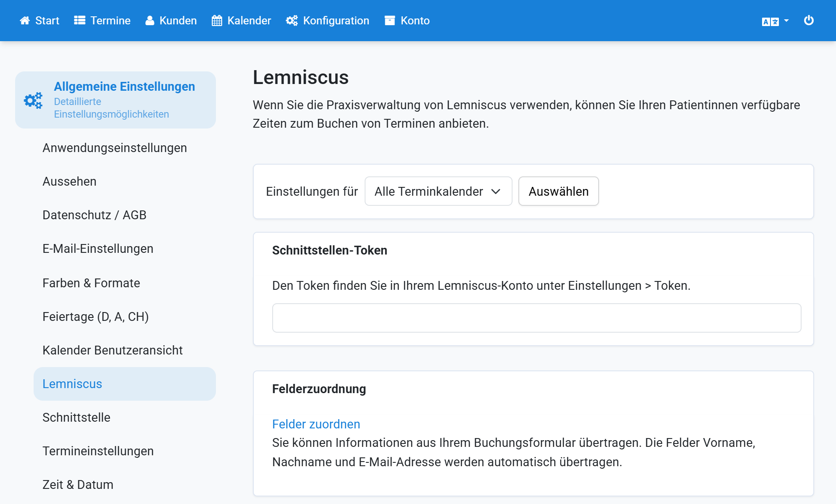Viewport: 836px width, 504px height.
Task: Click the Lemniscus page title
Action: point(301,77)
